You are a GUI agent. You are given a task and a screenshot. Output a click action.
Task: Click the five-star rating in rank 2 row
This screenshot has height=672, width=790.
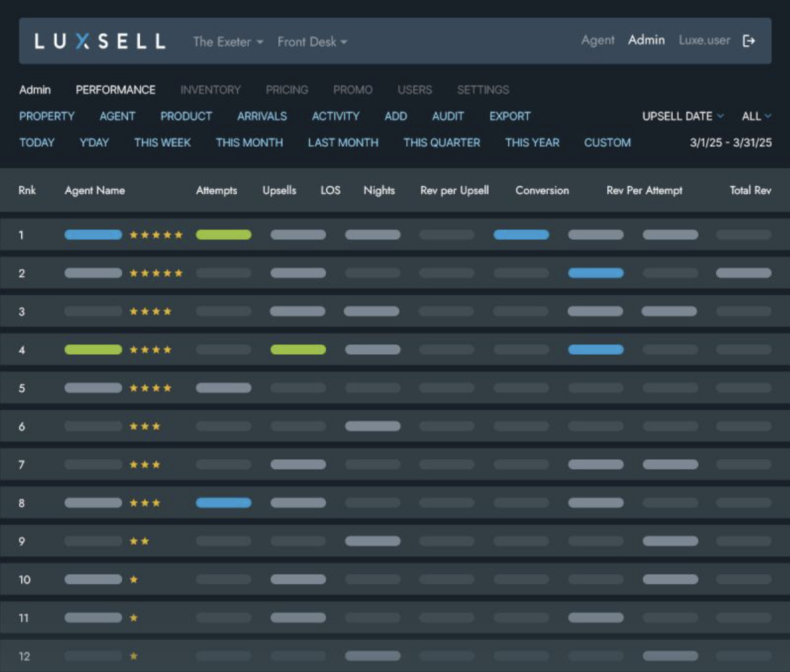[156, 273]
